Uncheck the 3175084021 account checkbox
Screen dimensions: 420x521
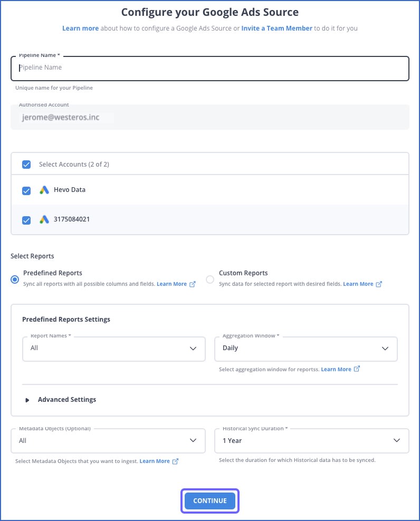(26, 220)
